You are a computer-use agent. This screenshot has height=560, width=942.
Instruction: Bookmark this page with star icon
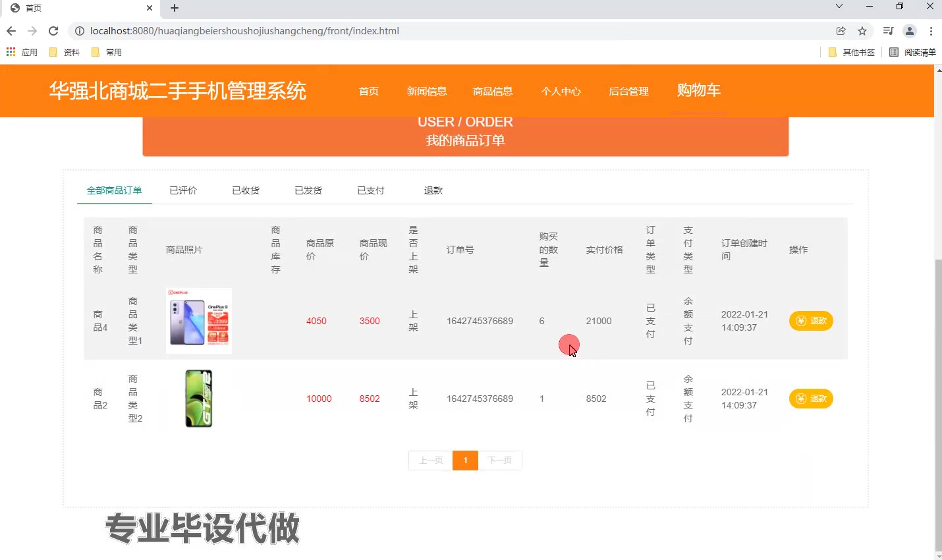(x=862, y=31)
